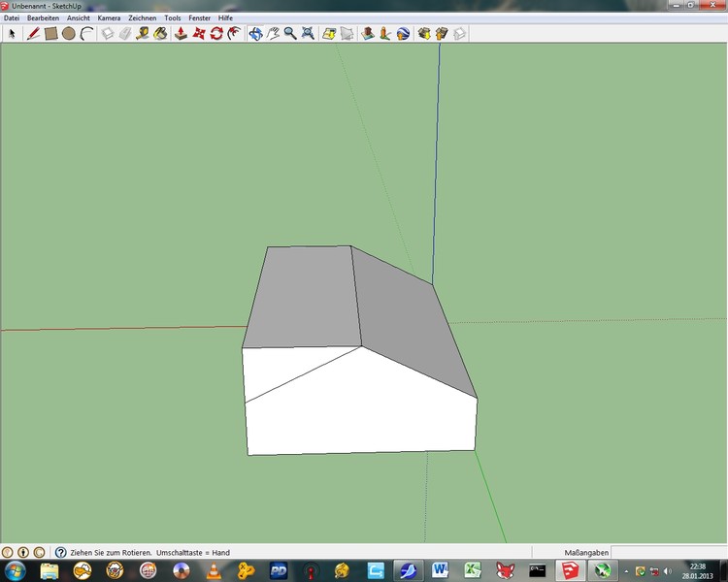
Task: Select the Push/Pull tool
Action: pos(182,33)
